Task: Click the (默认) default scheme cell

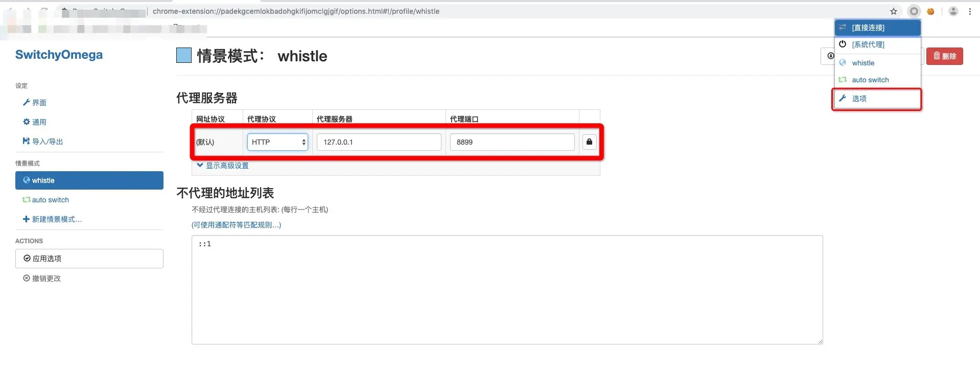Action: (x=205, y=142)
